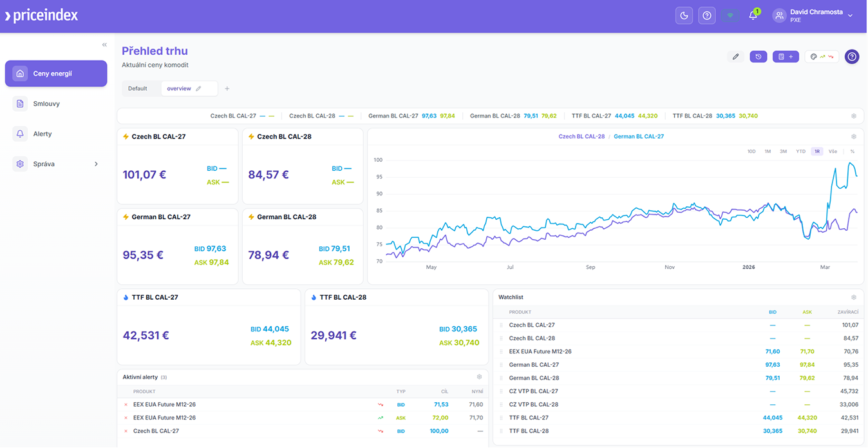This screenshot has height=448, width=868.
Task: Go to Alerty in the sidebar
Action: [x=42, y=134]
